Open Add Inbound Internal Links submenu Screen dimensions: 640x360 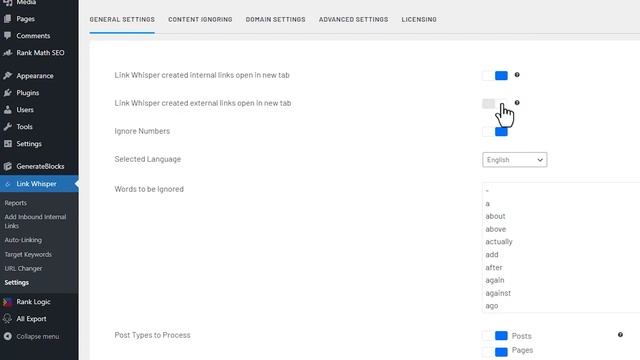click(x=35, y=221)
